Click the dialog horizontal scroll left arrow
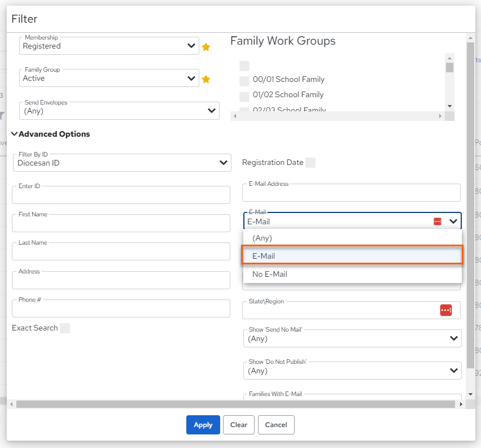The height and width of the screenshot is (448, 481). tap(11, 404)
